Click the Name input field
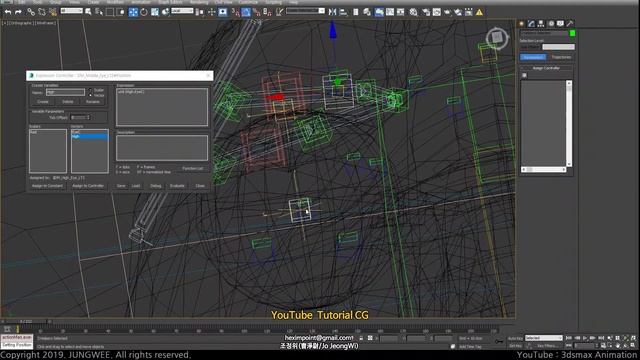The height and width of the screenshot is (360, 640). tap(65, 92)
